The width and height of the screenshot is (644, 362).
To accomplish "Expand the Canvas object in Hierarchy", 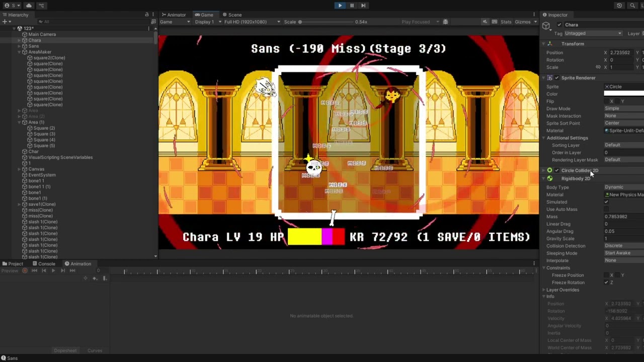I will point(19,169).
